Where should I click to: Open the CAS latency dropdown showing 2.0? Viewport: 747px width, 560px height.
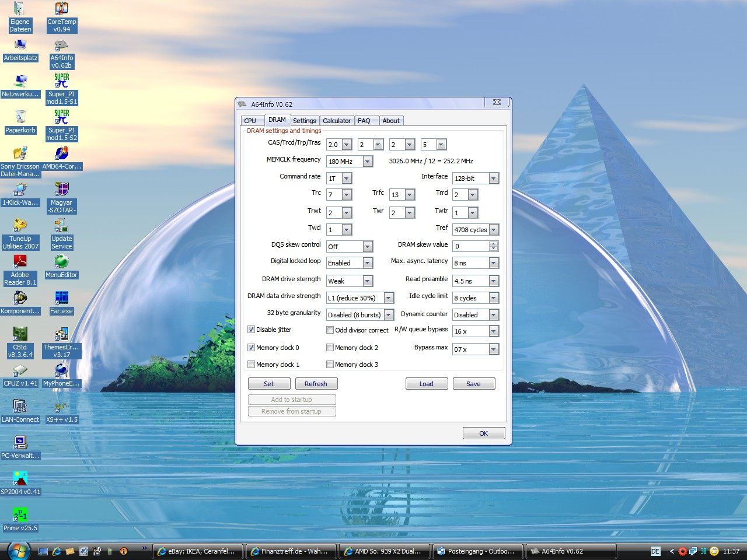[347, 145]
